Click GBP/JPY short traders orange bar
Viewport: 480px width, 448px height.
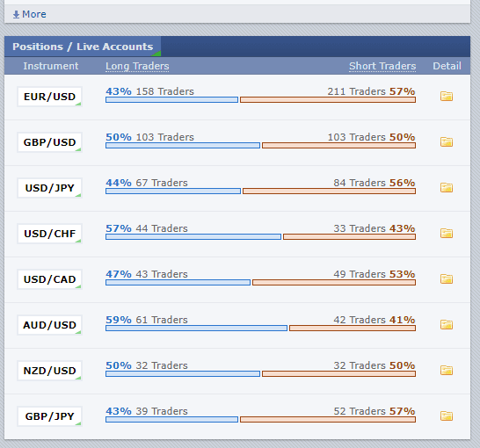click(328, 420)
